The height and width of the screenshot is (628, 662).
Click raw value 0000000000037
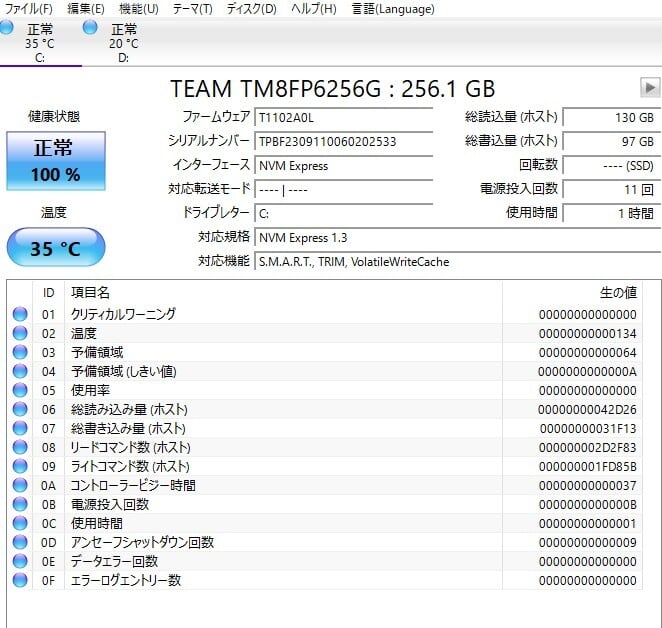tap(588, 486)
